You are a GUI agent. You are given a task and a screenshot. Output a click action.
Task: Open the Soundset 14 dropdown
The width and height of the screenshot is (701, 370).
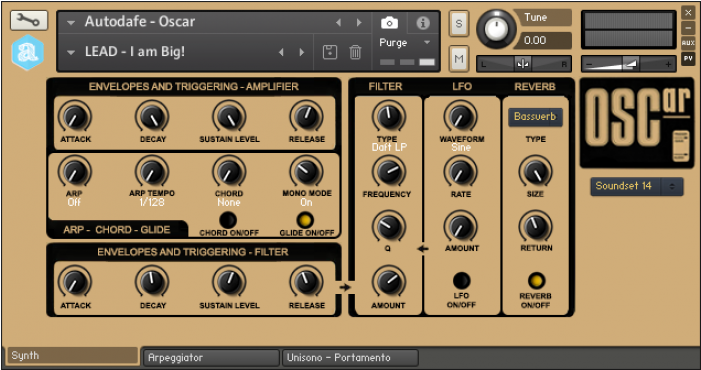637,186
